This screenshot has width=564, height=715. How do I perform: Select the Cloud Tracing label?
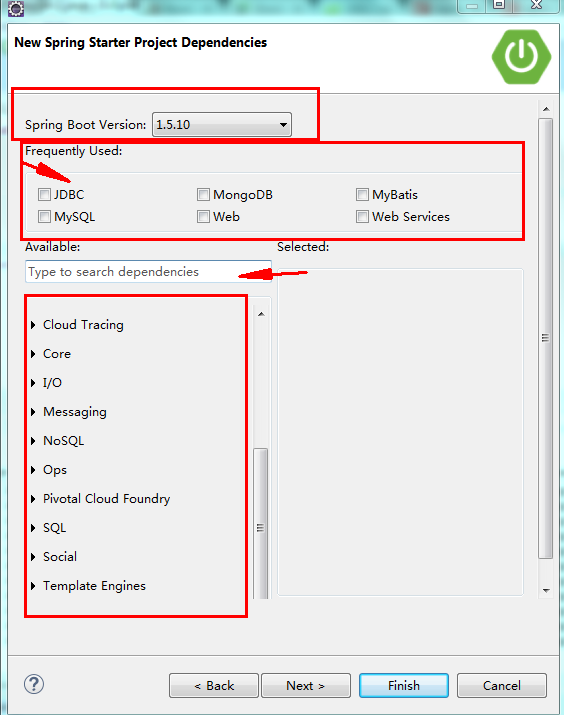coord(83,325)
